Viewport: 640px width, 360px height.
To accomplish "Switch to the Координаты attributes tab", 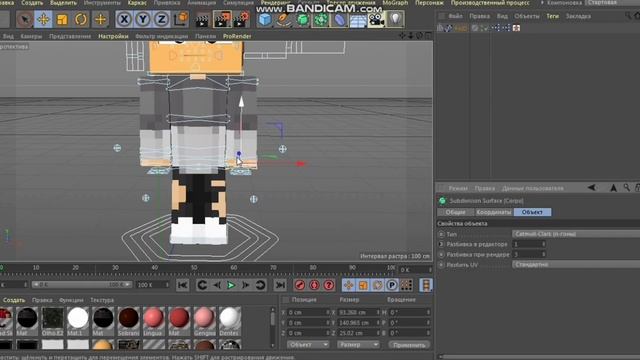I will point(494,212).
